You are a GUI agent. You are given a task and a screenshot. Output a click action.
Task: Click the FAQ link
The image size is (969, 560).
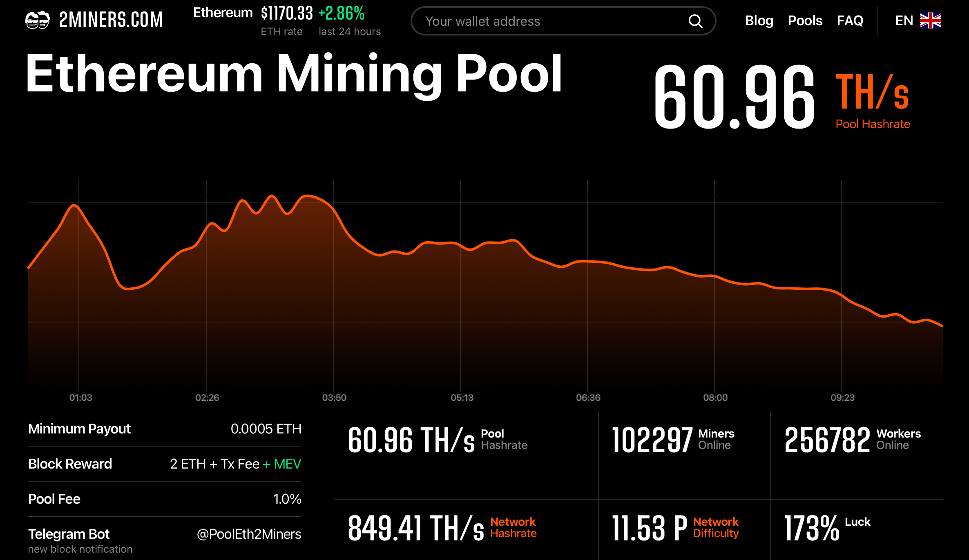pyautogui.click(x=850, y=21)
